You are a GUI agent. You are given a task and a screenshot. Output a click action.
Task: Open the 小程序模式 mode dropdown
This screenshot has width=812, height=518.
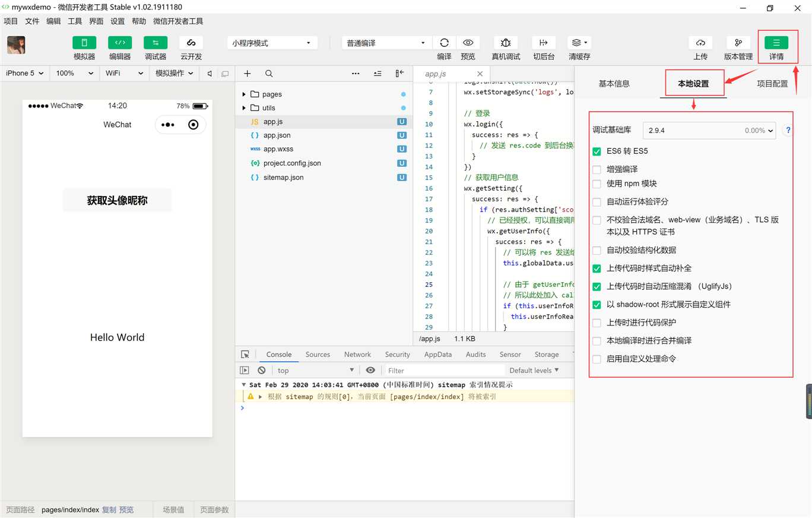[272, 43]
